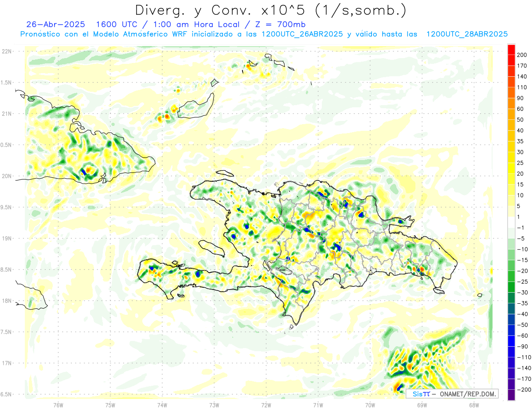This screenshot has width=532, height=411.
Task: Click the "76W" longitude label
Action: 58,405
